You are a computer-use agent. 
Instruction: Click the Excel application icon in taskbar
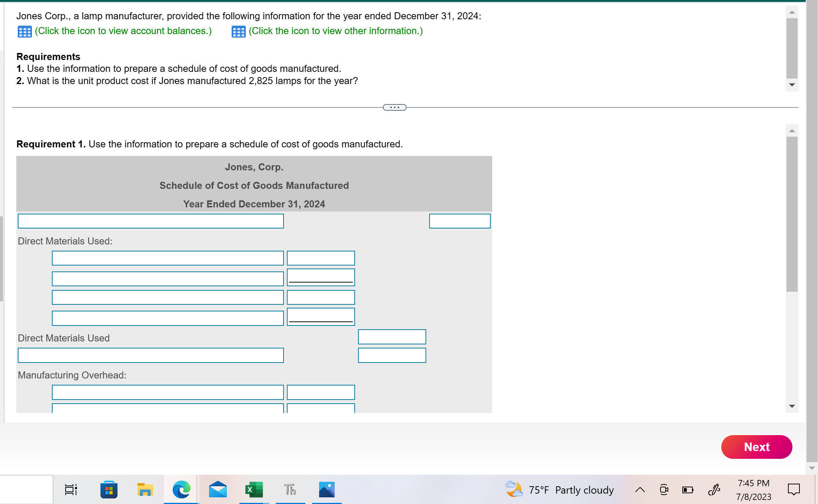click(x=254, y=491)
